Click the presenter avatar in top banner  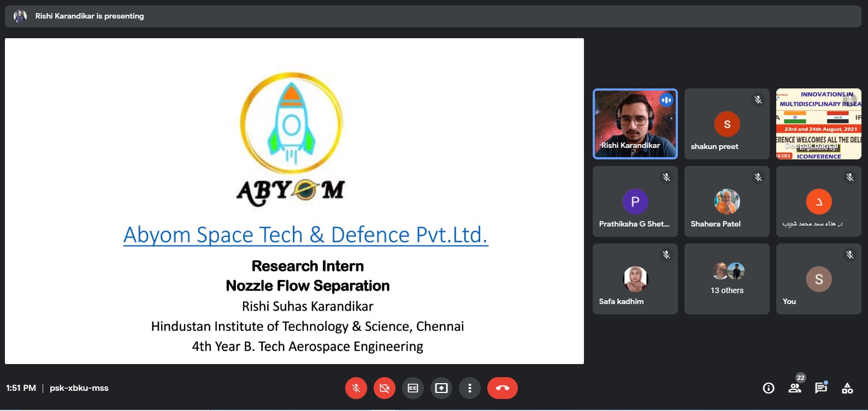pyautogui.click(x=20, y=16)
